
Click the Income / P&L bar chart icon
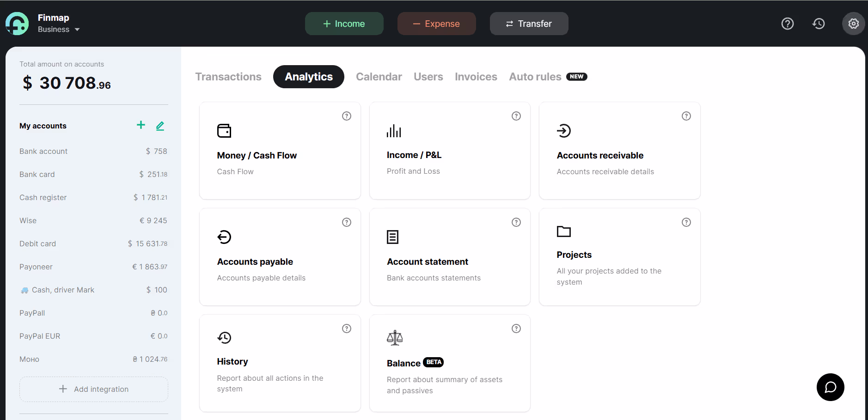click(394, 131)
